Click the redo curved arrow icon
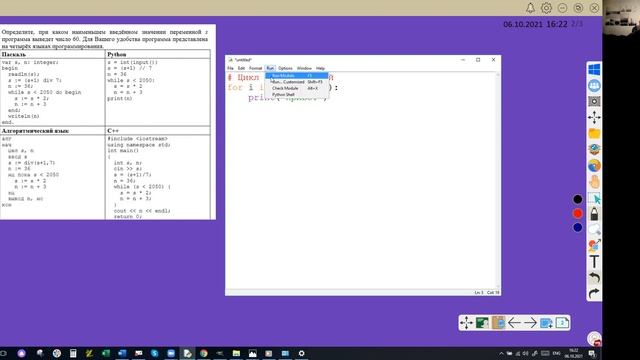Viewport: 640px width, 360px height. tap(594, 293)
